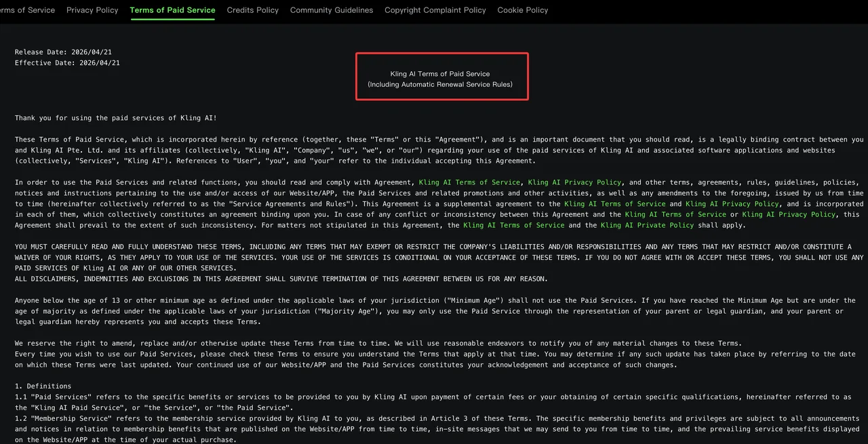Open Privacy Policy link before "and other terms, agreements"
Screen dimensions: 868x444
pos(574,182)
